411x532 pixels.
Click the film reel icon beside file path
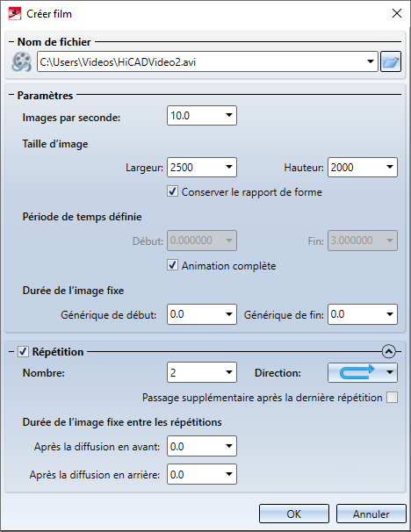pyautogui.click(x=21, y=61)
